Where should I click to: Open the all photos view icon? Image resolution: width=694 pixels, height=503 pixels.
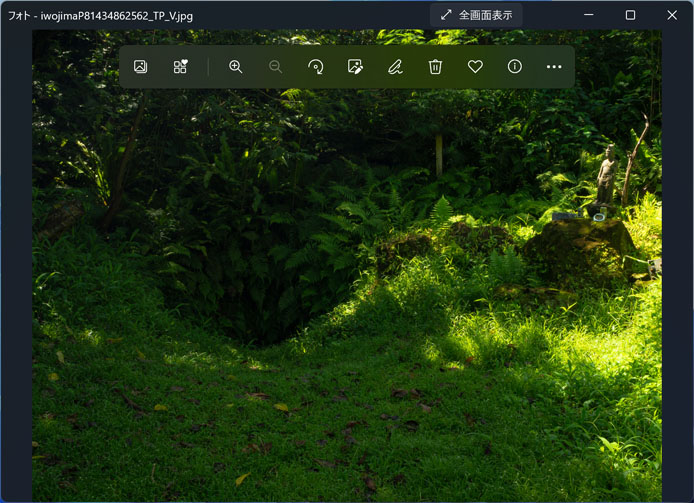click(x=140, y=66)
